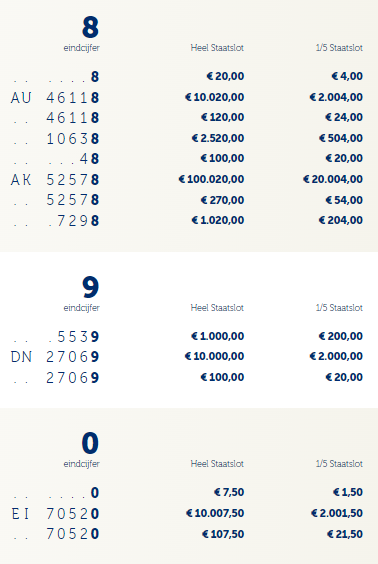The image size is (378, 564).
Task: Click Heel Staatslot header in section 9
Action: pos(217,308)
